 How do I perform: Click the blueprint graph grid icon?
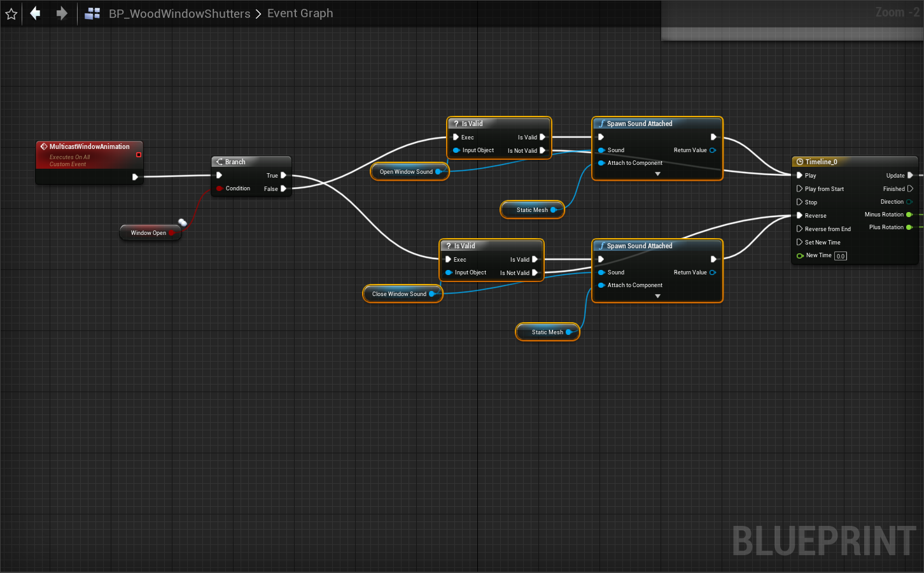(x=92, y=13)
